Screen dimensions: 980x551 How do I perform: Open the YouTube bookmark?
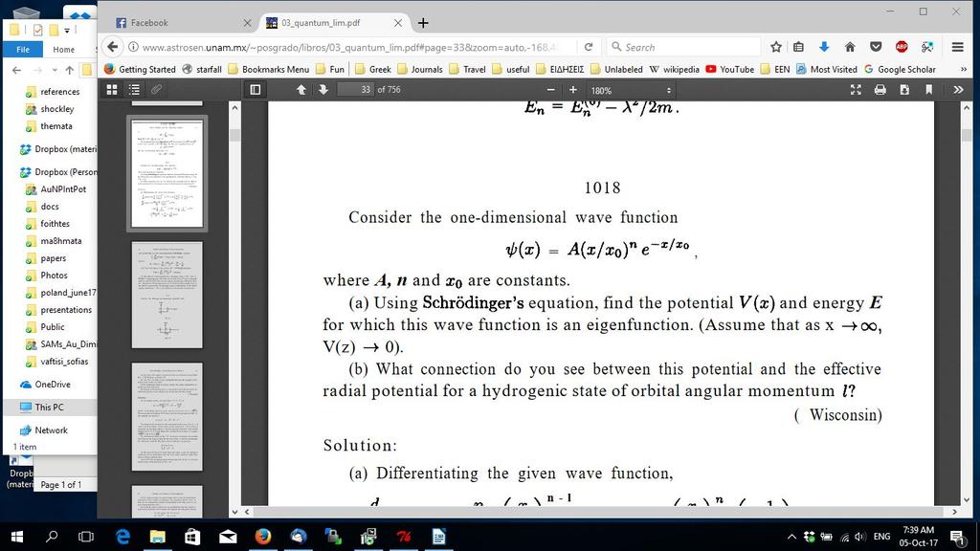coord(729,69)
